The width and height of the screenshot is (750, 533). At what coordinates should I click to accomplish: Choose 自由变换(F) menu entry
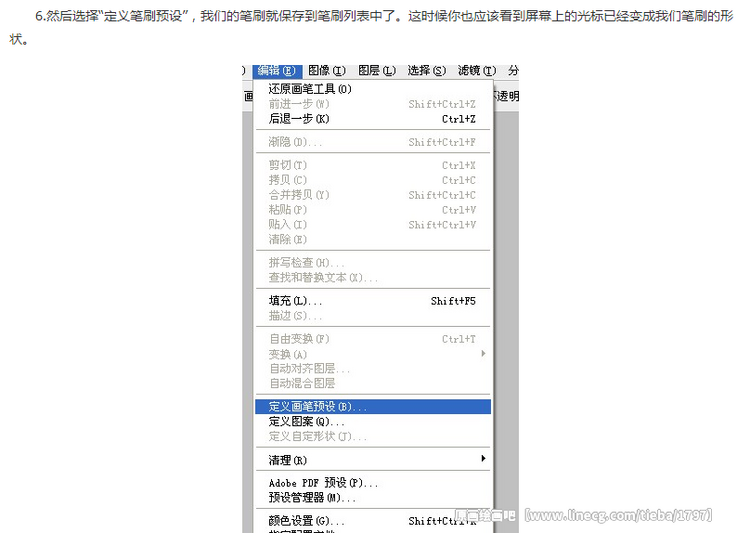[373, 339]
